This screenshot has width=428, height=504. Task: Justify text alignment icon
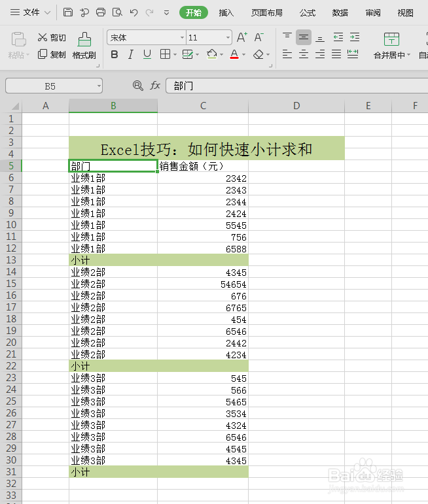pyautogui.click(x=336, y=54)
